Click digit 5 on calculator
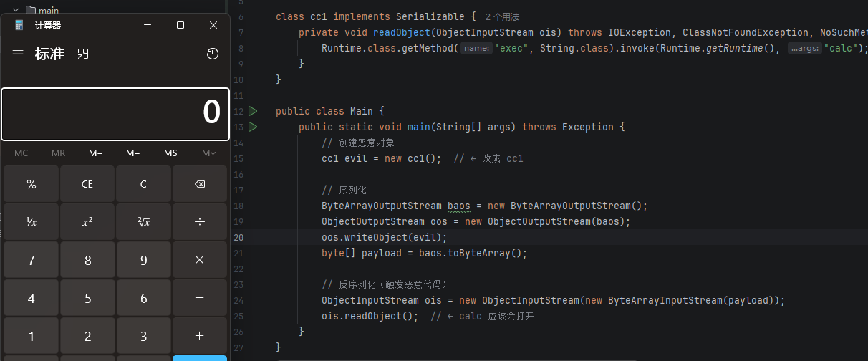868x361 pixels. 87,298
